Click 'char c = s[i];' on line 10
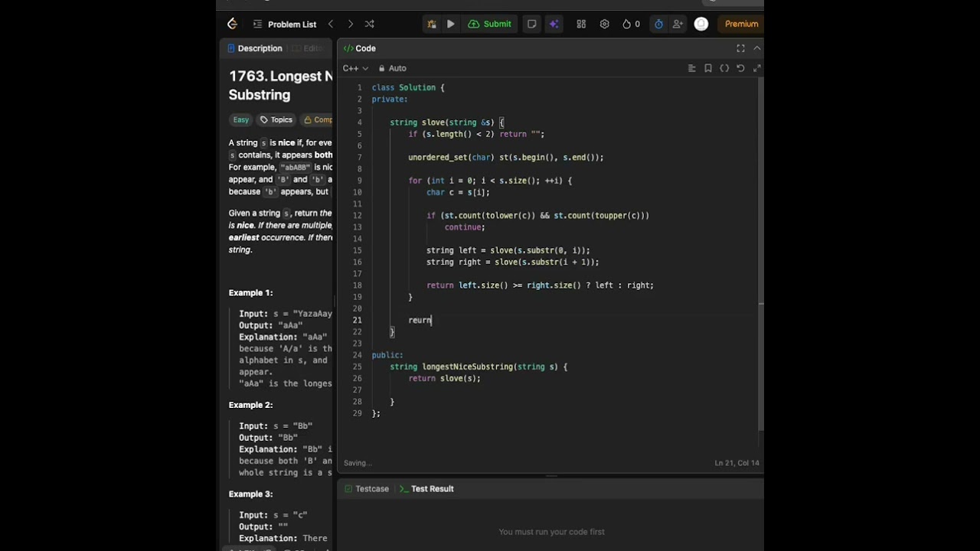 [x=458, y=192]
